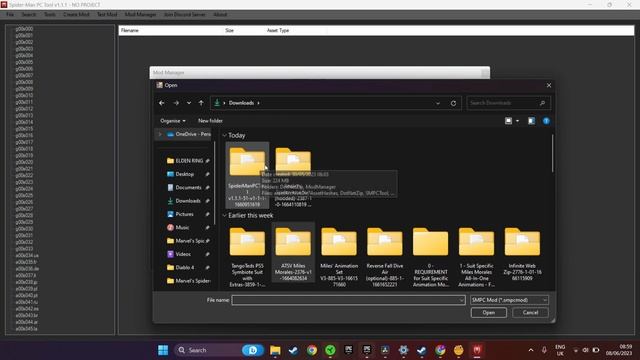Go up one folder level

point(201,103)
